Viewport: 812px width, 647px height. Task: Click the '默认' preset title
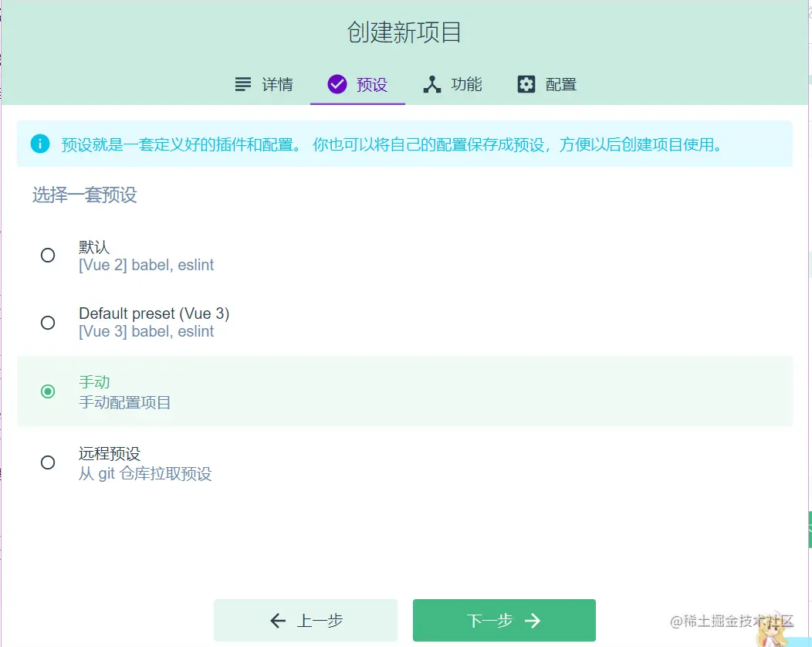93,247
